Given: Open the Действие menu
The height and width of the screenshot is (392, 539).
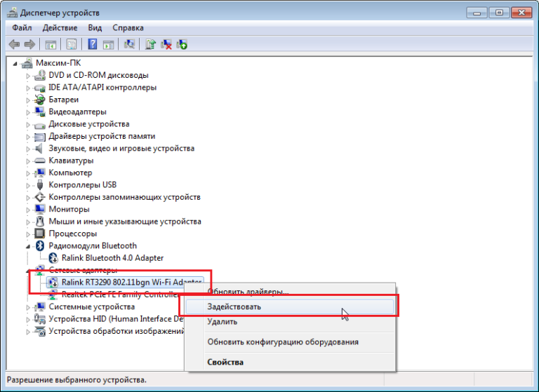Looking at the screenshot, I should (60, 27).
